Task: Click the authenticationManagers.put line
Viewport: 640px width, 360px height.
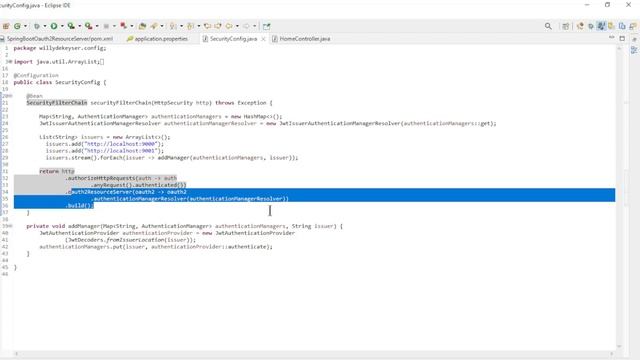Action: tap(156, 247)
